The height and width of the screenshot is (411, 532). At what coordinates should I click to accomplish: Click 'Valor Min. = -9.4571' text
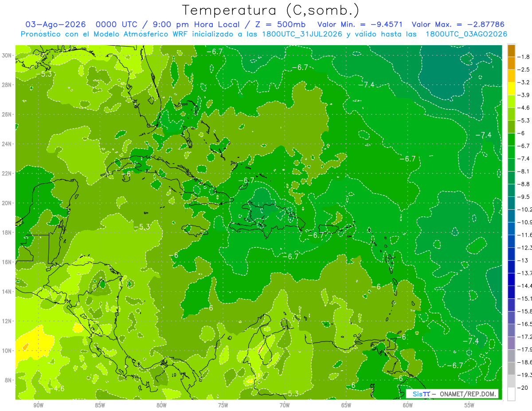(x=360, y=24)
